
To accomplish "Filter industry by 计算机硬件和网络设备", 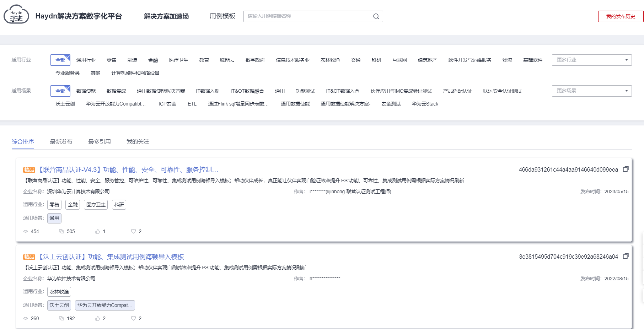I will click(135, 73).
